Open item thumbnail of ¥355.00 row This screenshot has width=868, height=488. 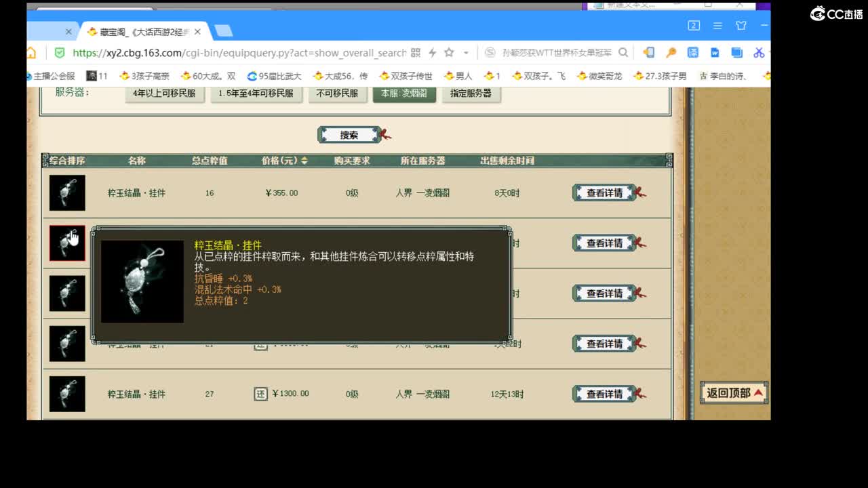[x=67, y=193]
